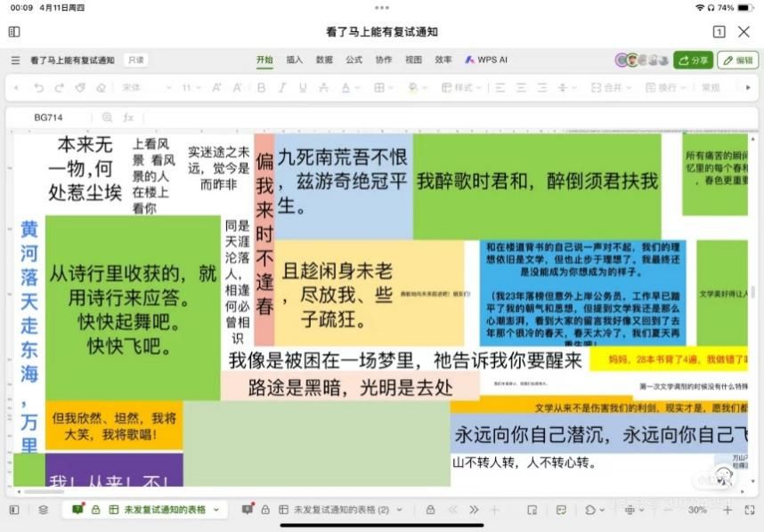Click the layers icon in bottom bar
This screenshot has width=764, height=532.
pyautogui.click(x=43, y=510)
